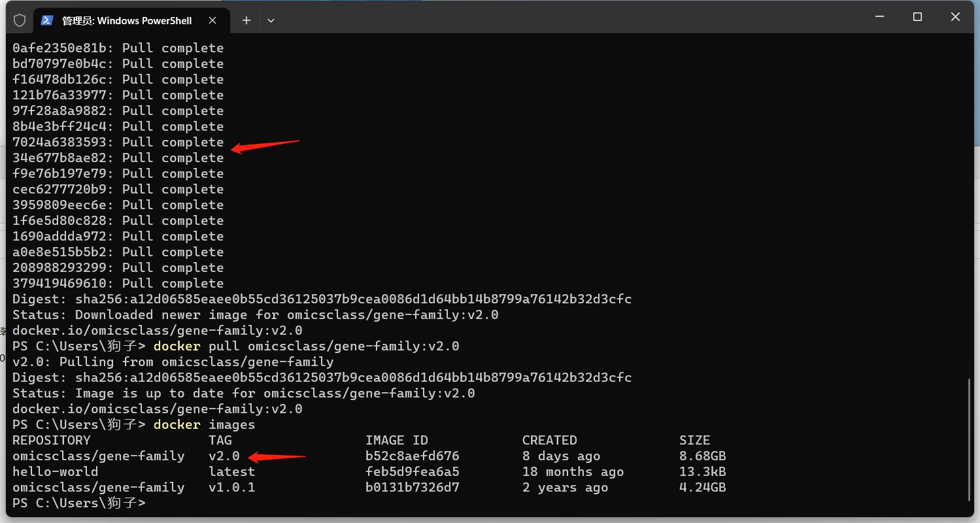The width and height of the screenshot is (980, 523).
Task: Click the 3959809eec6e: Pull complete line
Action: coord(118,205)
